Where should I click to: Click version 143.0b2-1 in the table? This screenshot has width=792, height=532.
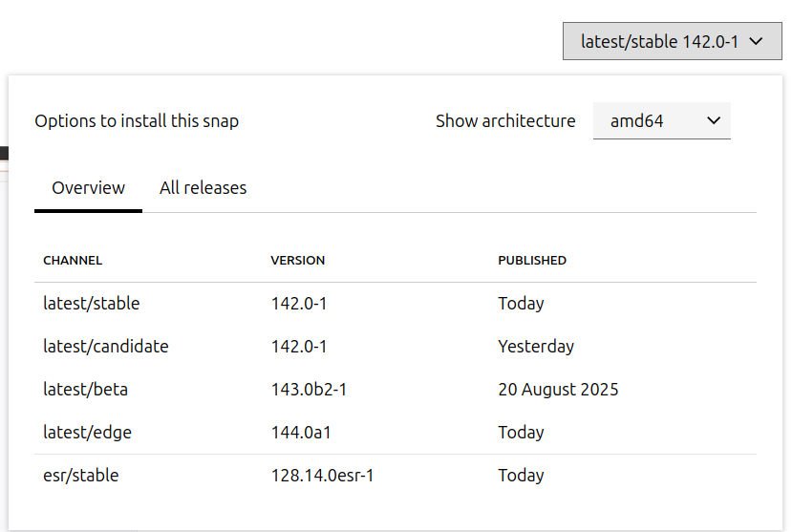(x=309, y=390)
